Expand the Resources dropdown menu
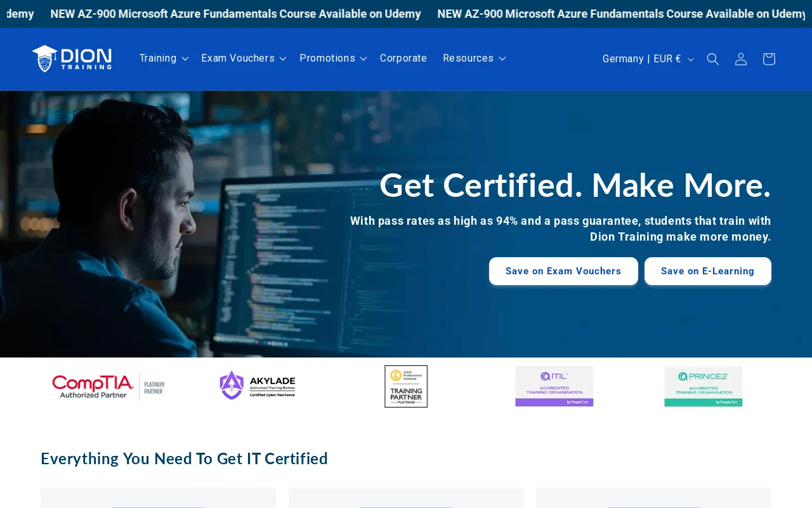The height and width of the screenshot is (508, 812). pyautogui.click(x=474, y=58)
